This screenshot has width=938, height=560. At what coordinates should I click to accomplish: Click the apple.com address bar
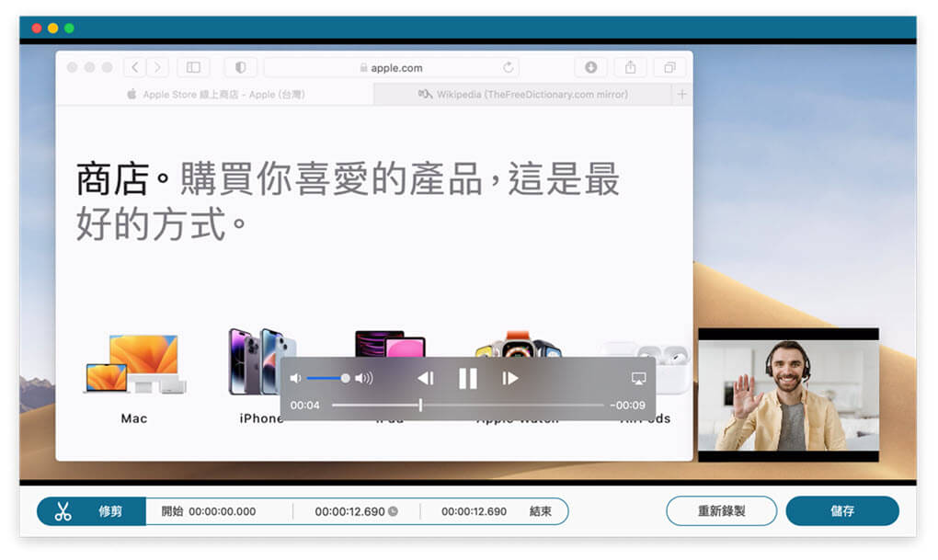(391, 68)
